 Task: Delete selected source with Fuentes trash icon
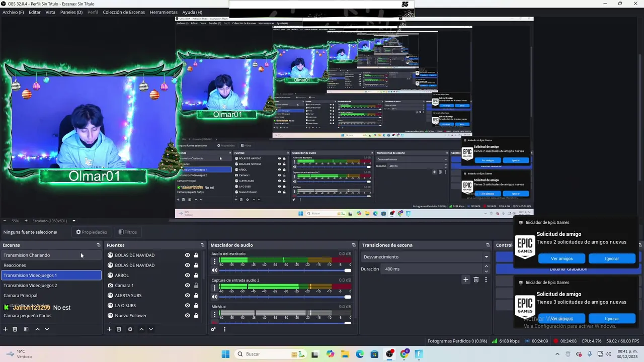pyautogui.click(x=119, y=329)
